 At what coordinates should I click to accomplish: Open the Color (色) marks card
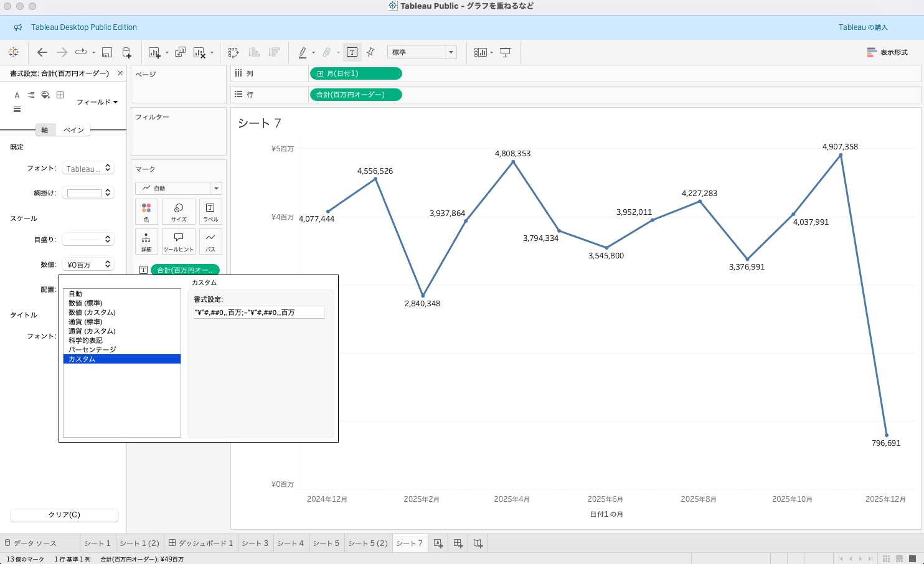click(146, 212)
